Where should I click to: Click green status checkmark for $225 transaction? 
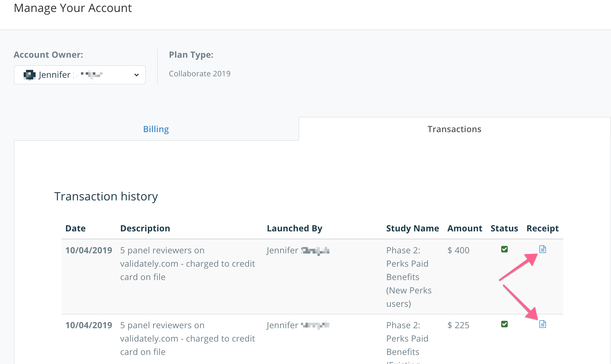[504, 324]
